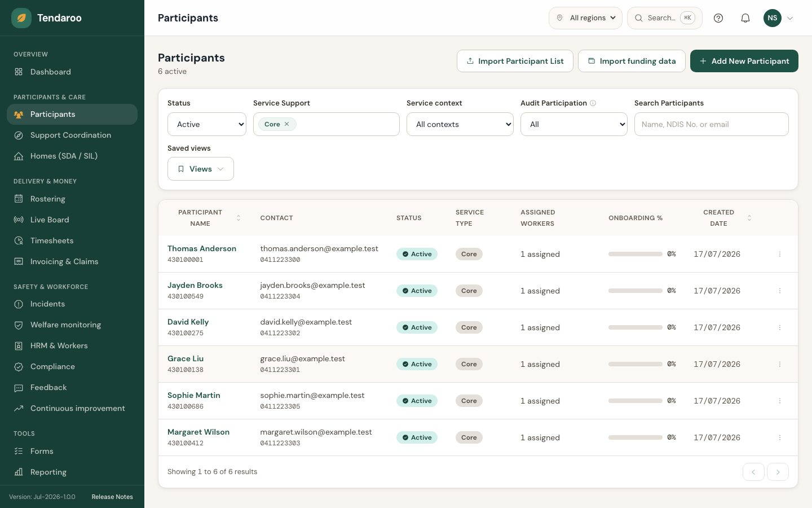This screenshot has width=812, height=508.
Task: Select Participants in the sidebar
Action: [72, 114]
